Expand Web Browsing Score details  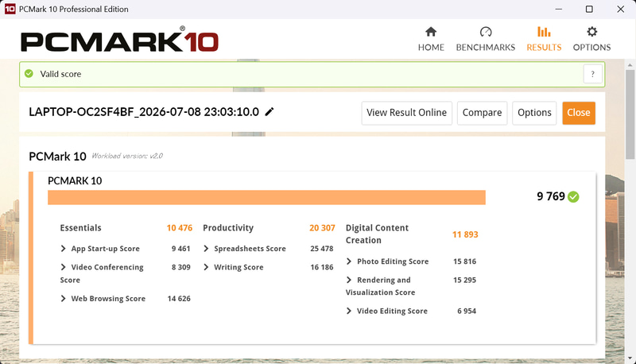point(63,298)
